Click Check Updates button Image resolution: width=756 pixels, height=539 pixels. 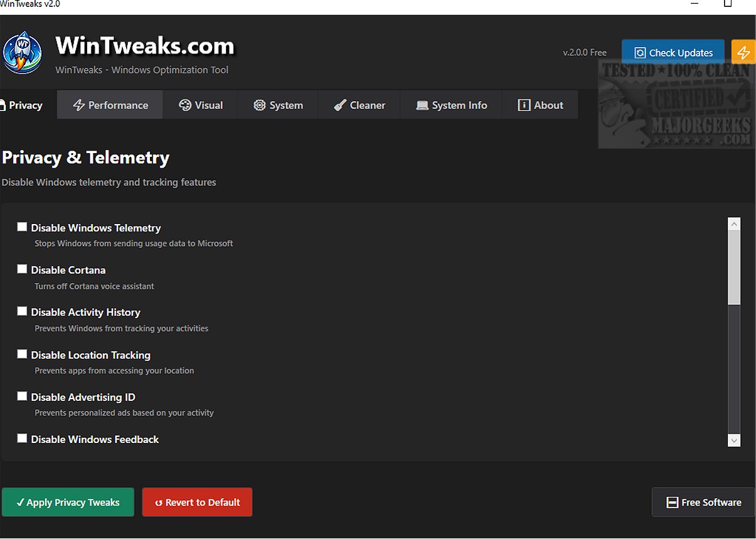pyautogui.click(x=673, y=53)
